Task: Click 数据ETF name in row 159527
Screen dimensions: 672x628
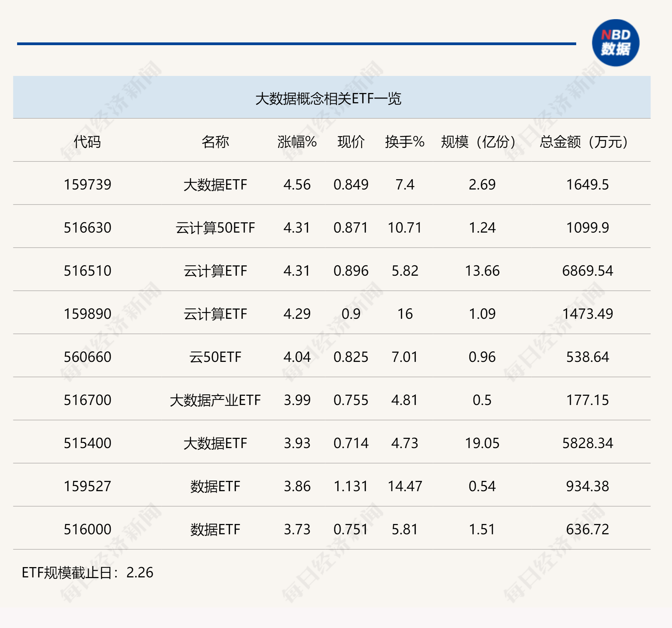Action: tap(215, 486)
